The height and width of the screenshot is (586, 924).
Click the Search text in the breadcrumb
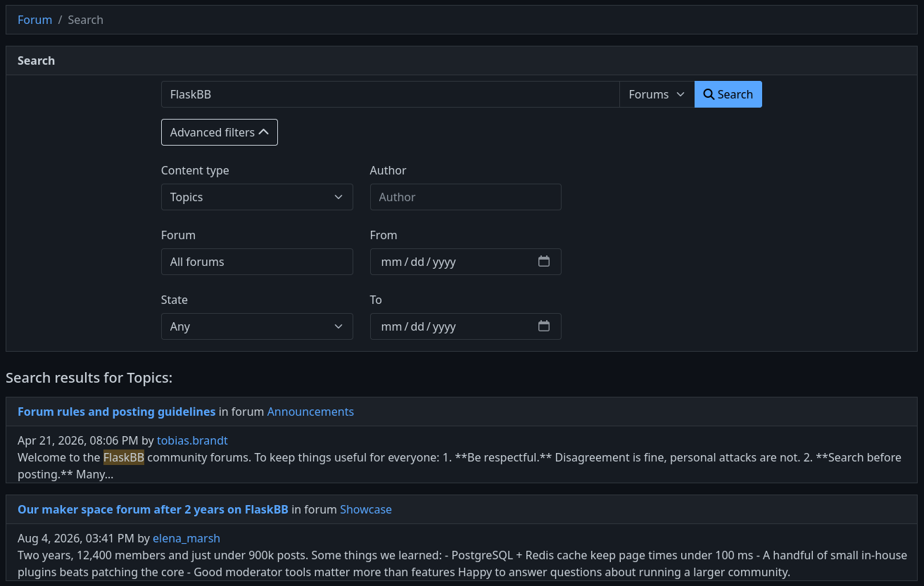86,20
